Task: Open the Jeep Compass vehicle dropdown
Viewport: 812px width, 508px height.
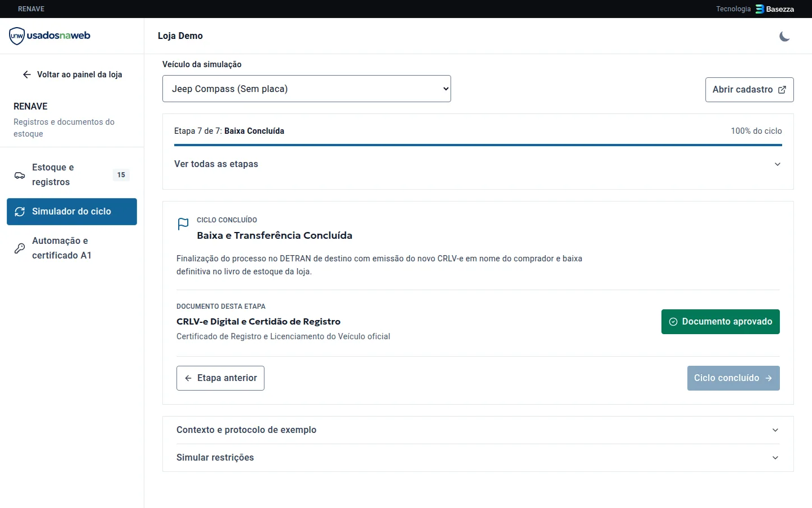Action: pos(307,89)
